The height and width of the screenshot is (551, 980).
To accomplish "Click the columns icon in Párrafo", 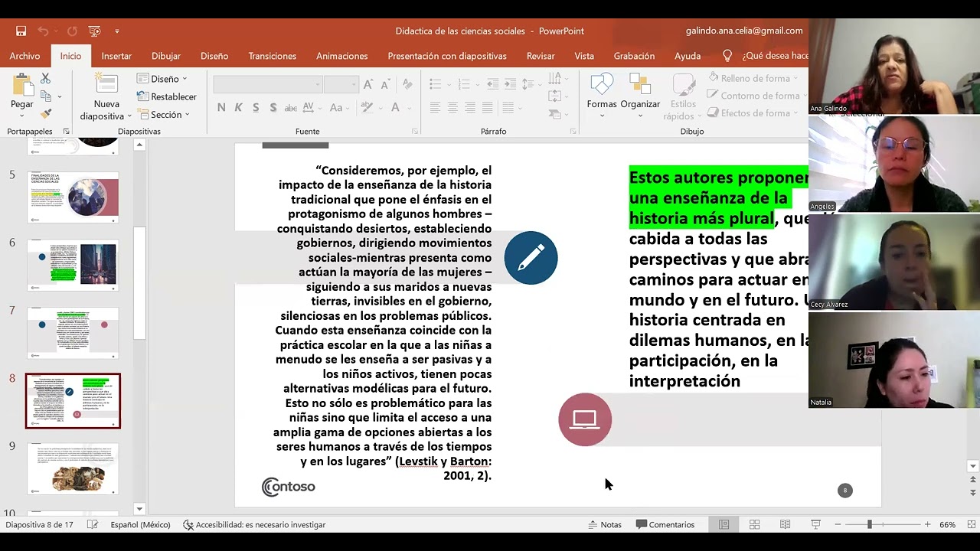I will tap(510, 108).
